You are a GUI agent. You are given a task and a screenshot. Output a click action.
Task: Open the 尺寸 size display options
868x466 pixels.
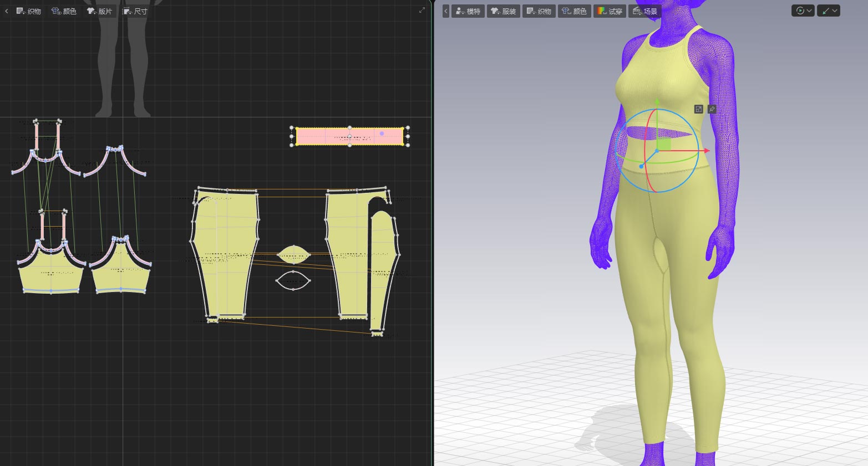click(x=135, y=11)
